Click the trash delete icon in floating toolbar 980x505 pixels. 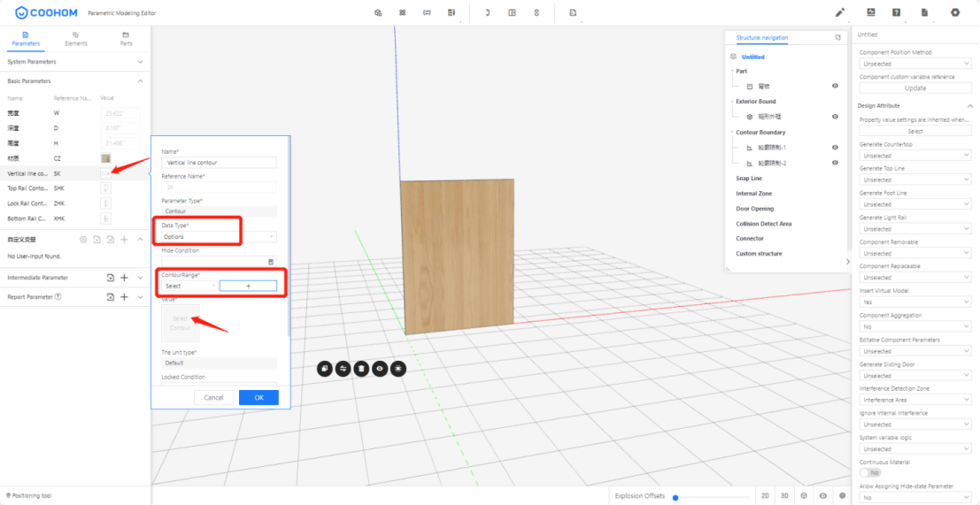click(x=361, y=368)
